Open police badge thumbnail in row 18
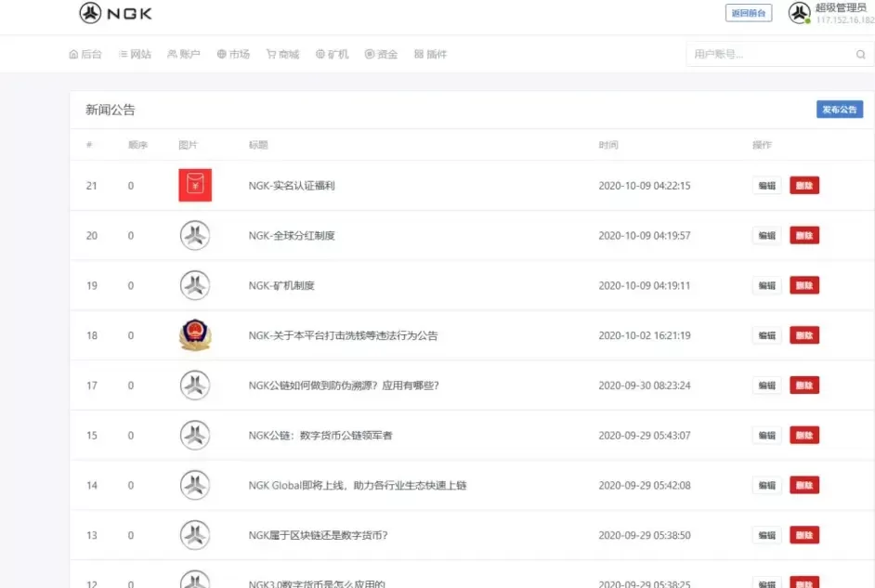 click(x=195, y=334)
